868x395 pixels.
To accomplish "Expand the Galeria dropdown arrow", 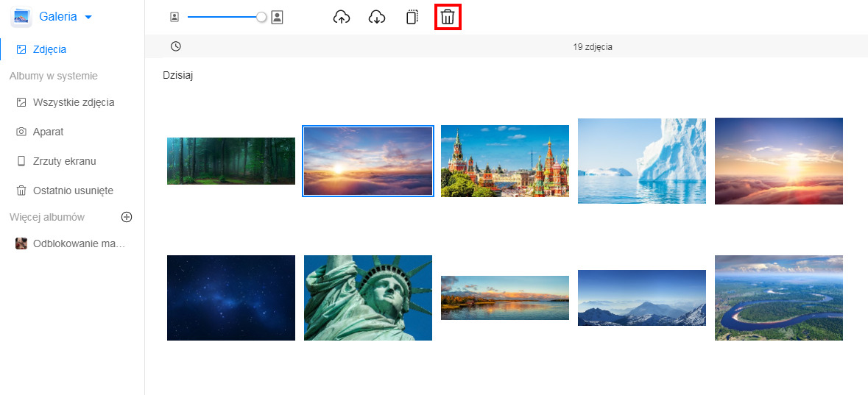I will pos(88,17).
